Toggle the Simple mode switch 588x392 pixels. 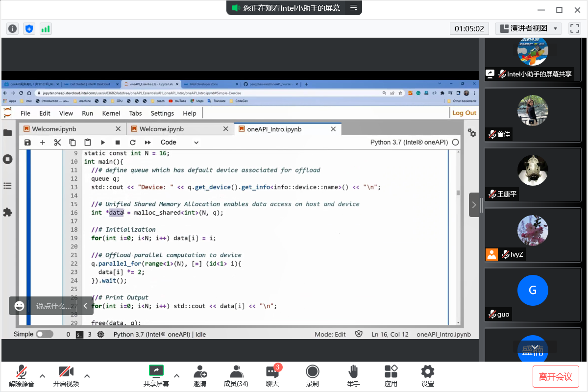tap(45, 334)
